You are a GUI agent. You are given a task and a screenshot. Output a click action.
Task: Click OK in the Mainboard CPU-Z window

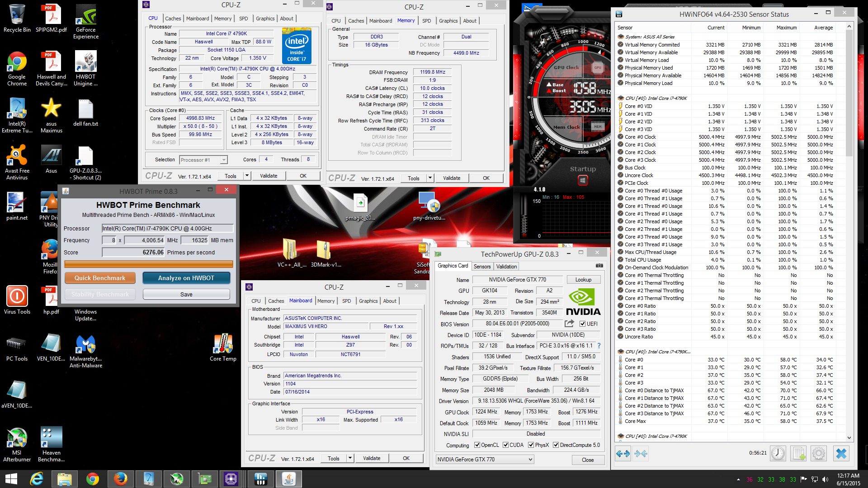(x=406, y=458)
